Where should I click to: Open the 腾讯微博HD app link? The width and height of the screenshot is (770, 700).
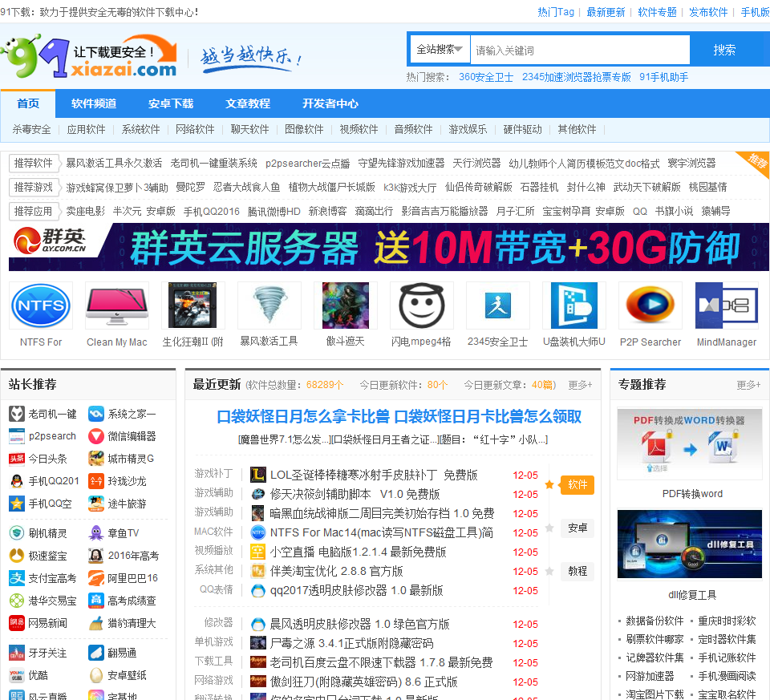click(x=274, y=211)
